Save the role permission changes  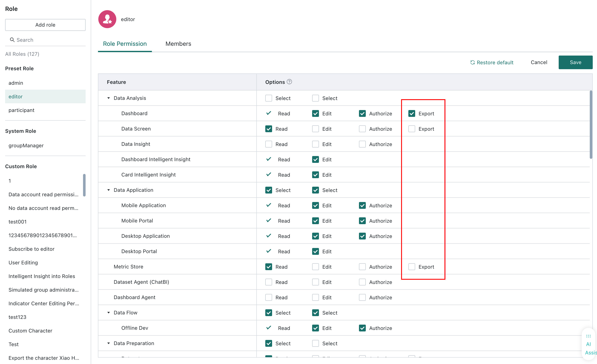click(x=575, y=62)
